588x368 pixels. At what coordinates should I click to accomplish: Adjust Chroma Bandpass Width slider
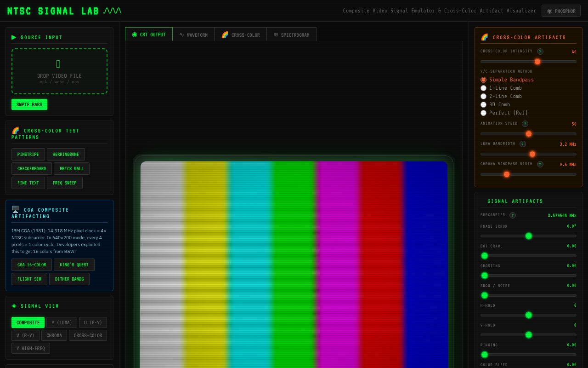point(528,174)
